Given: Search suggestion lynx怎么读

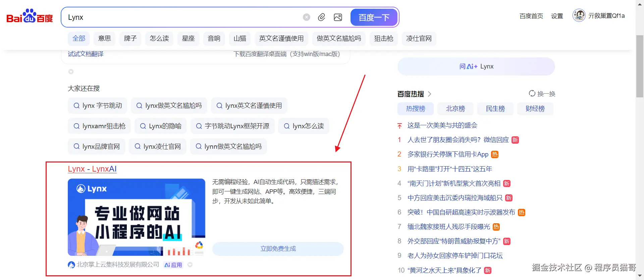Looking at the screenshot, I should 304,126.
